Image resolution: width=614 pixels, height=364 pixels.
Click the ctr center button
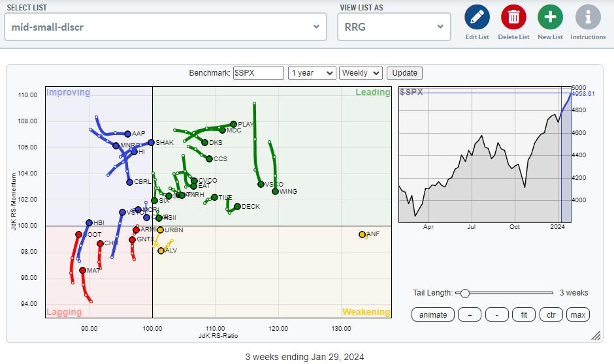pyautogui.click(x=551, y=314)
